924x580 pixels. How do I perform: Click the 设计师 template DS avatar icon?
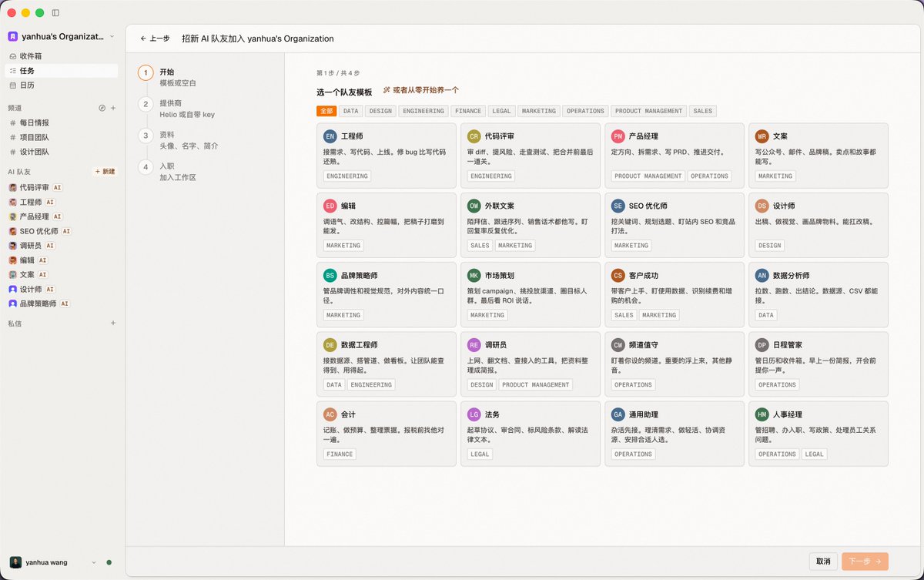762,206
